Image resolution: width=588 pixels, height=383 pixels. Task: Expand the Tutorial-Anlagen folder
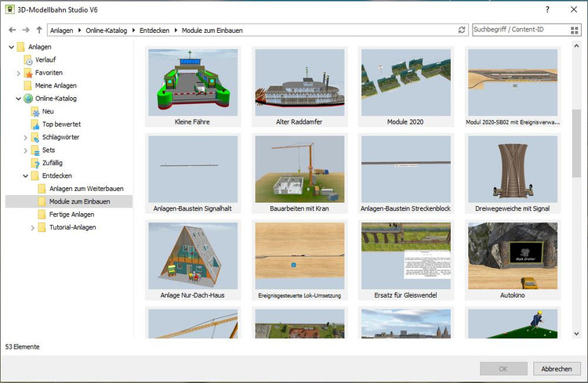coord(32,228)
